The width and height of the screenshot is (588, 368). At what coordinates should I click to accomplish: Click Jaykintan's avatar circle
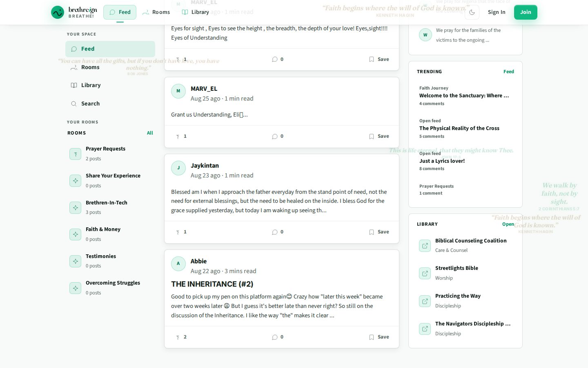178,168
